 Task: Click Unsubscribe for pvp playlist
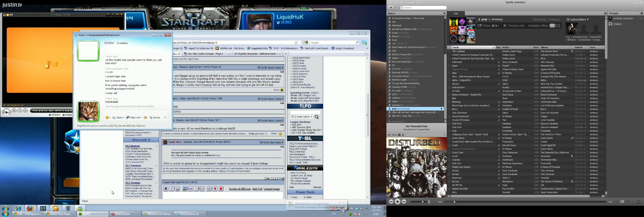pos(514,26)
